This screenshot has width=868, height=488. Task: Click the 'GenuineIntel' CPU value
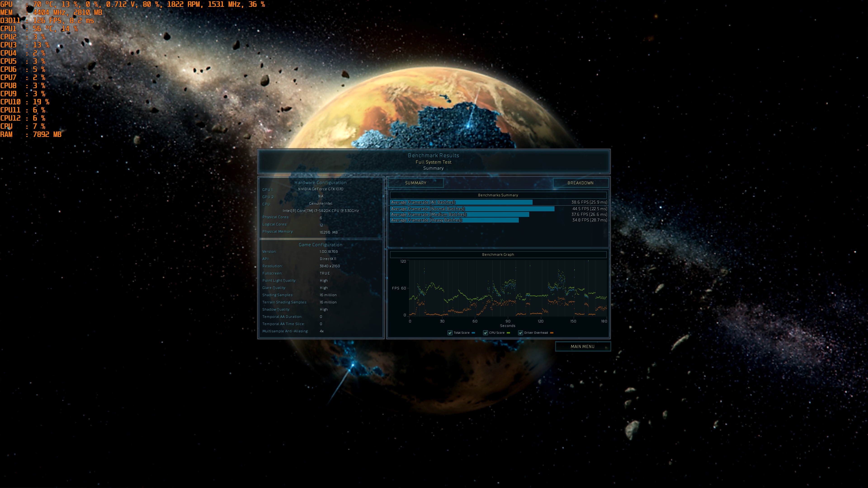(321, 203)
